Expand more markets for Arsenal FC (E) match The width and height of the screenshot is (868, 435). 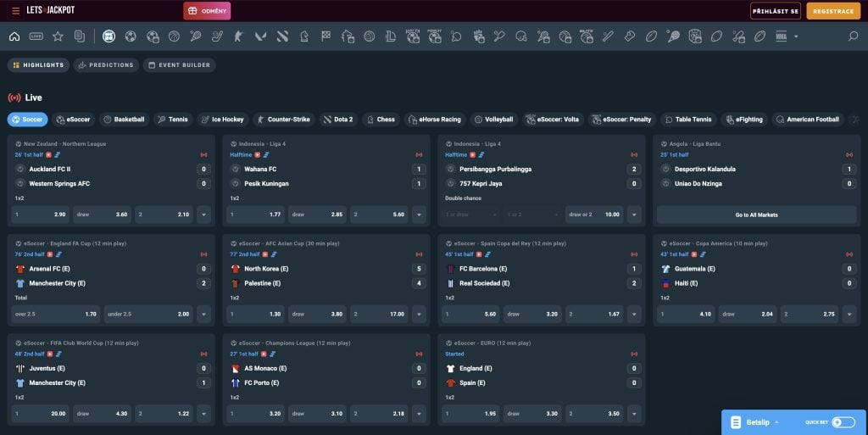203,314
